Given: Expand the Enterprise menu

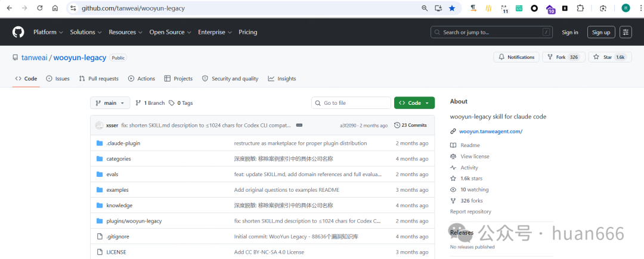Looking at the screenshot, I should pos(215,32).
